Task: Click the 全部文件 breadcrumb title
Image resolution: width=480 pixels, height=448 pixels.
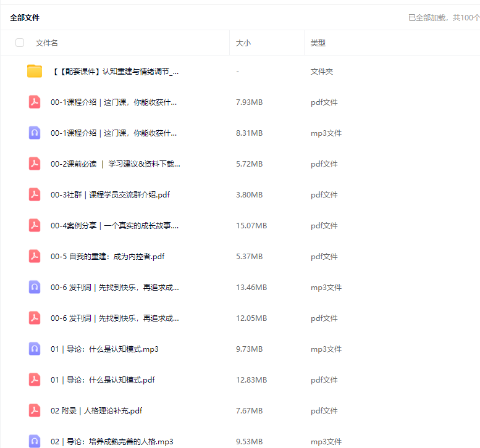Action: 25,18
